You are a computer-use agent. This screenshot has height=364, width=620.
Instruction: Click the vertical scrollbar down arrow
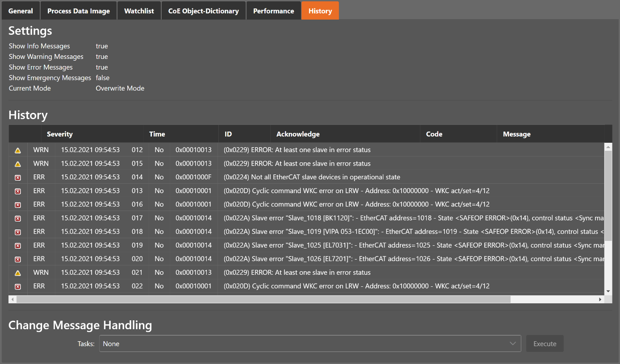[x=608, y=291]
